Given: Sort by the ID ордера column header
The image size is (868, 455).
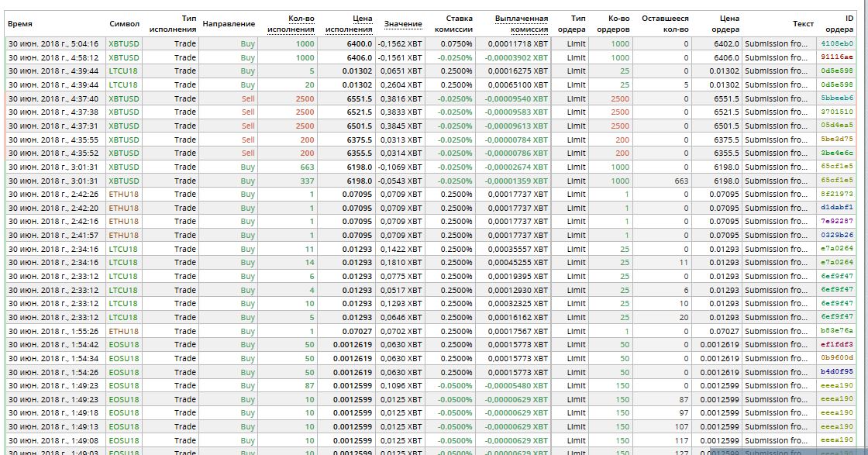Looking at the screenshot, I should (839, 24).
